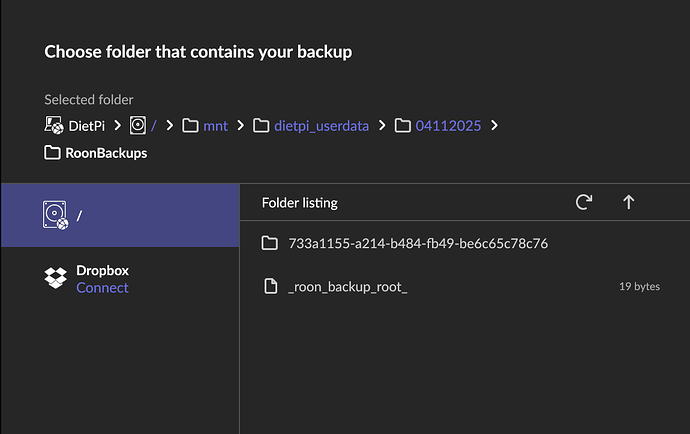Connect a Dropbox account

[102, 288]
